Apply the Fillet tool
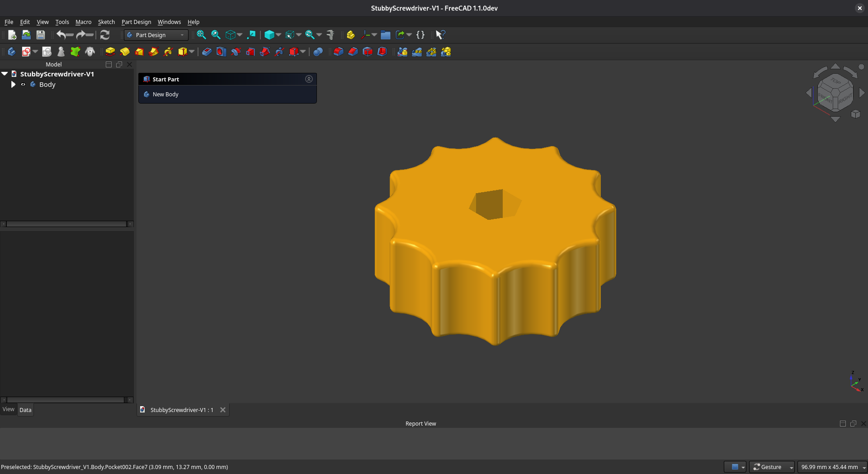 click(x=338, y=52)
